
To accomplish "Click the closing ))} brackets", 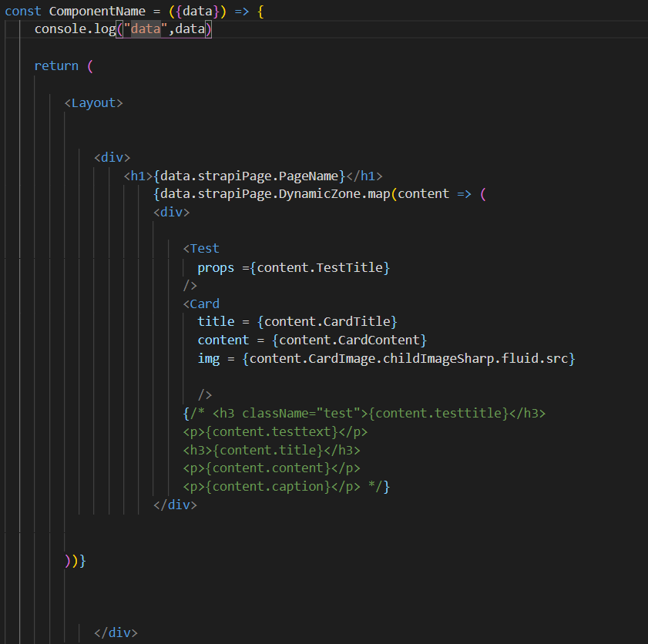I will click(x=76, y=561).
